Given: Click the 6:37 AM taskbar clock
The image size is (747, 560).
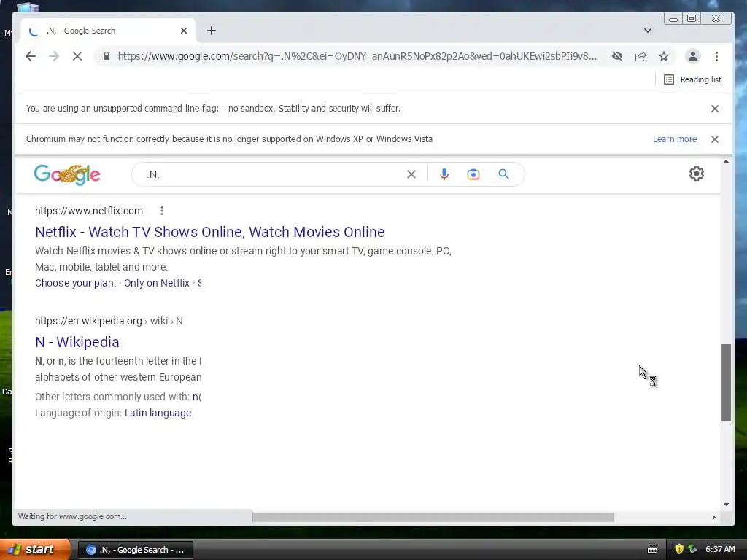Looking at the screenshot, I should 720,549.
